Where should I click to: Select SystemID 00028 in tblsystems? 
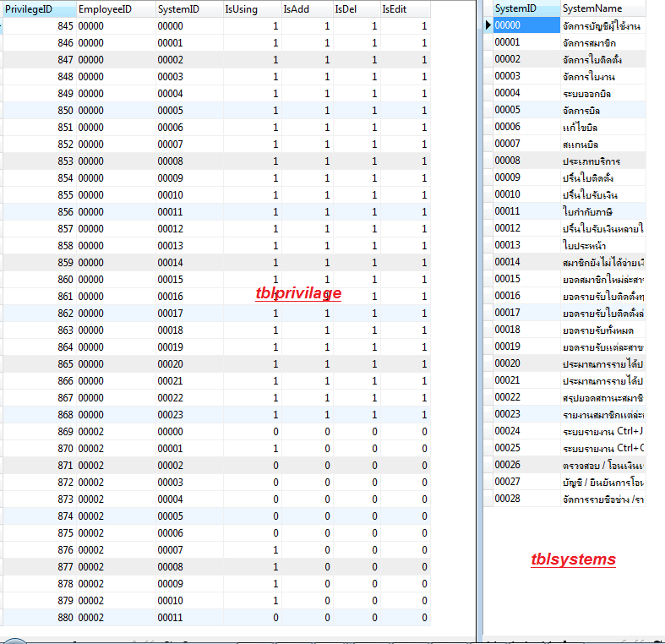[526, 499]
